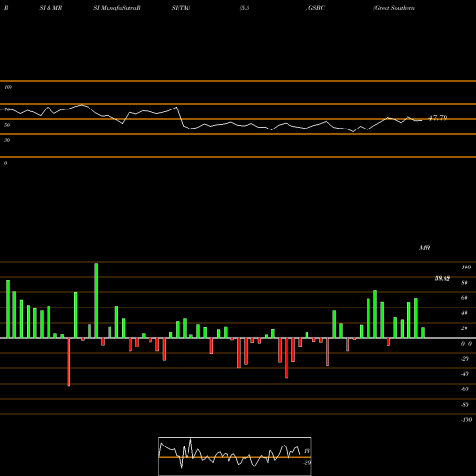This screenshot has width=476, height=476.
Task: Click the MR value label 59.92
Action: [443, 278]
